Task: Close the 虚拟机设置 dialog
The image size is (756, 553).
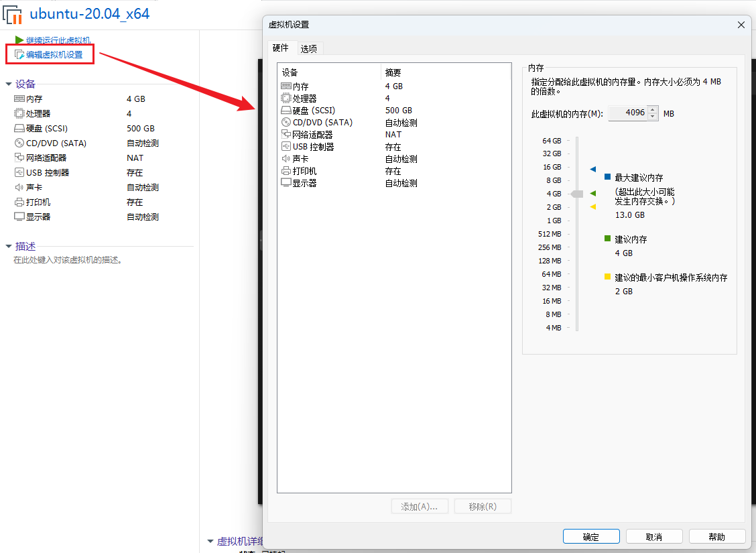Action: point(741,25)
